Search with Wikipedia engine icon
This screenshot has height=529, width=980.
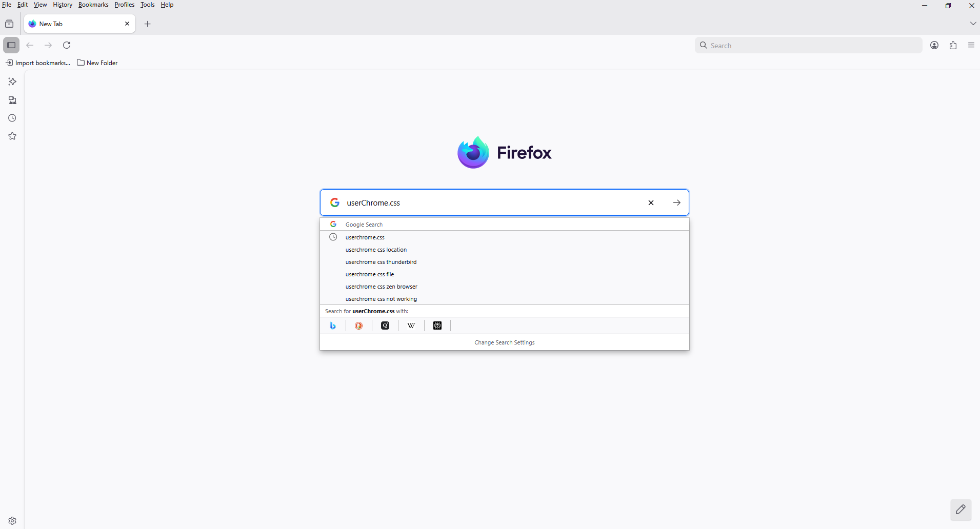[x=411, y=325]
